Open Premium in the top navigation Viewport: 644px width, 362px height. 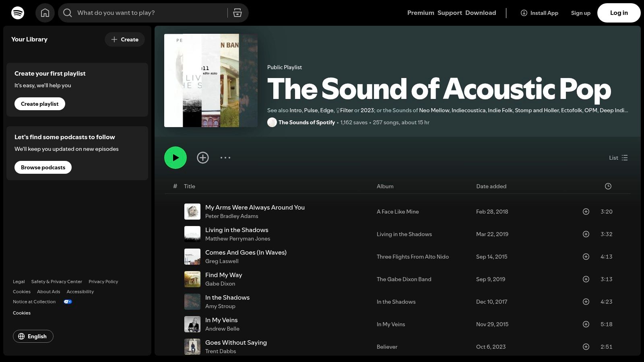[x=421, y=13]
